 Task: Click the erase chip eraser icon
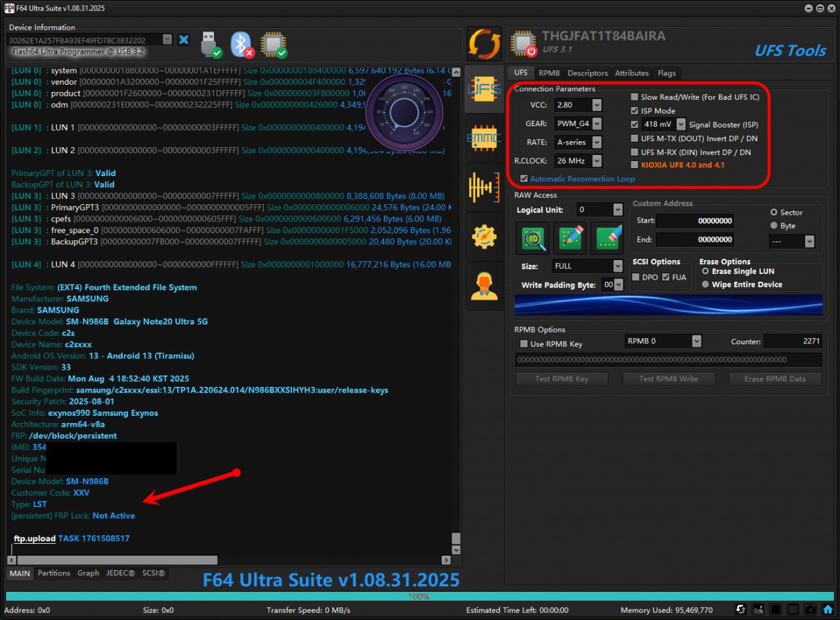pyautogui.click(x=607, y=238)
